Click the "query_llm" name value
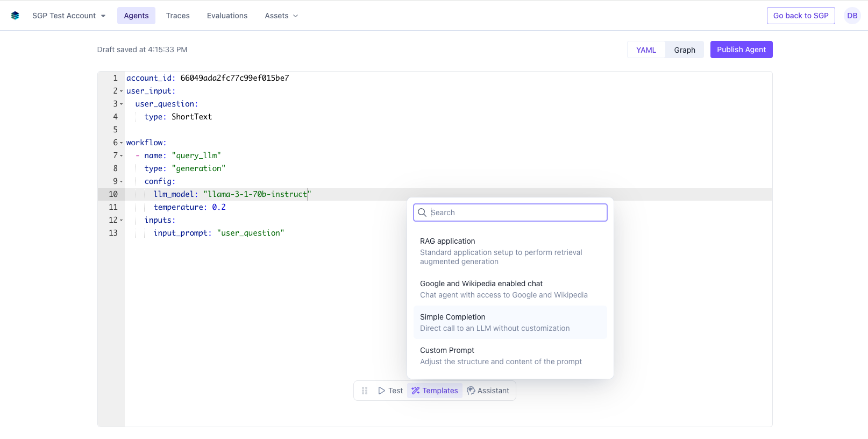868x439 pixels. click(x=196, y=155)
